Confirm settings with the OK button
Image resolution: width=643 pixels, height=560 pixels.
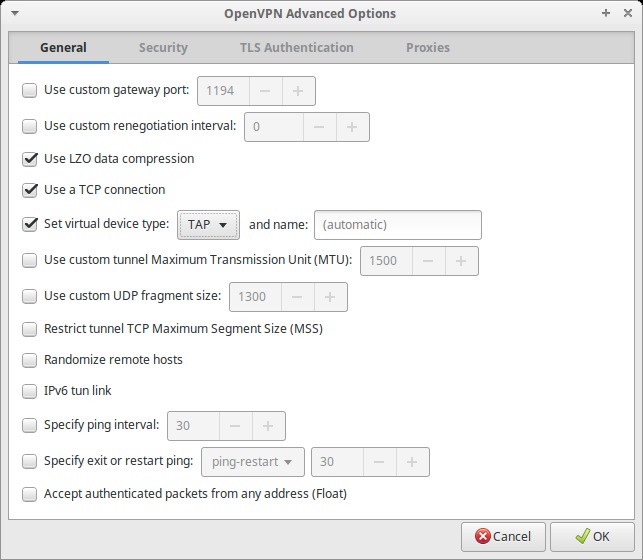coord(592,537)
